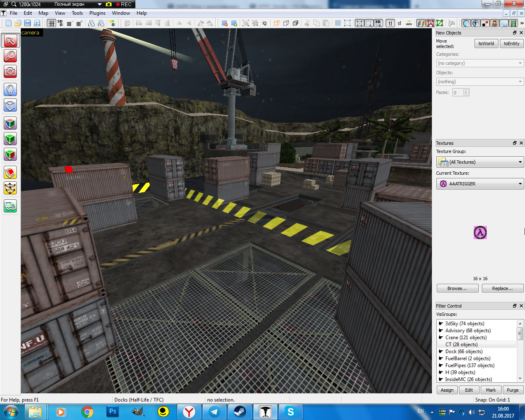This screenshot has width=525, height=420.
Task: Toggle the 2D grid display
Action: (51, 23)
